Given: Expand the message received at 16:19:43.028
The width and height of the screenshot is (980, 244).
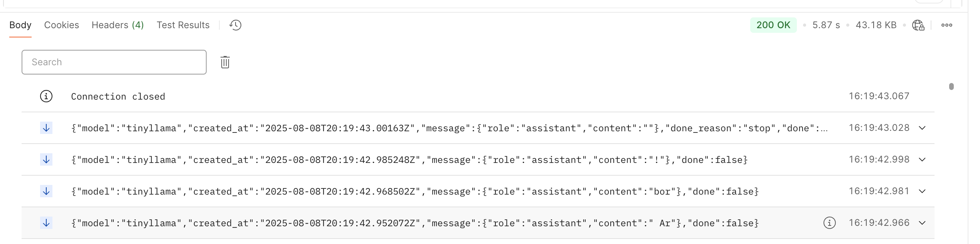Looking at the screenshot, I should (922, 128).
